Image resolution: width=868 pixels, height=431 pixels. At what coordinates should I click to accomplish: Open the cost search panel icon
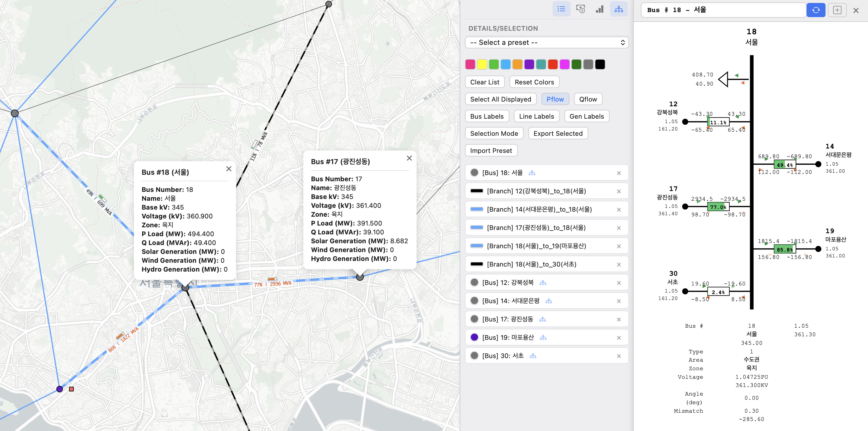pyautogui.click(x=580, y=9)
